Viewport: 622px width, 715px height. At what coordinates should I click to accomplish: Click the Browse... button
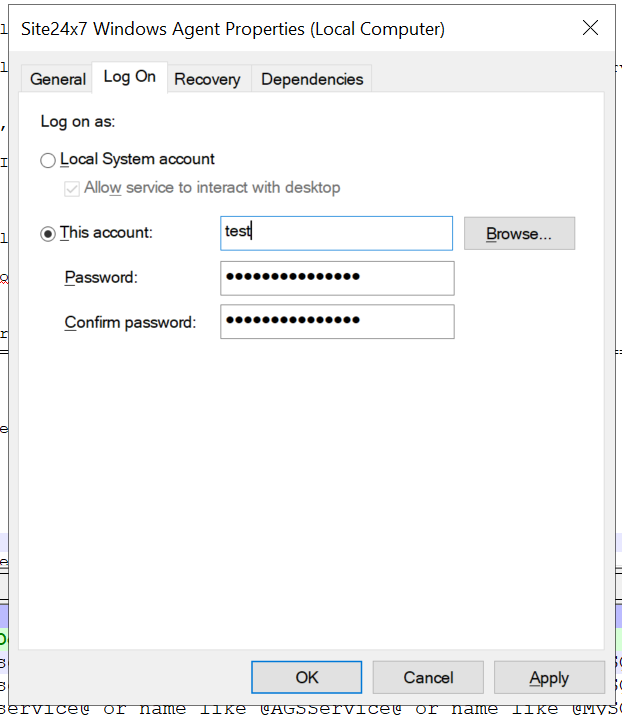point(519,233)
